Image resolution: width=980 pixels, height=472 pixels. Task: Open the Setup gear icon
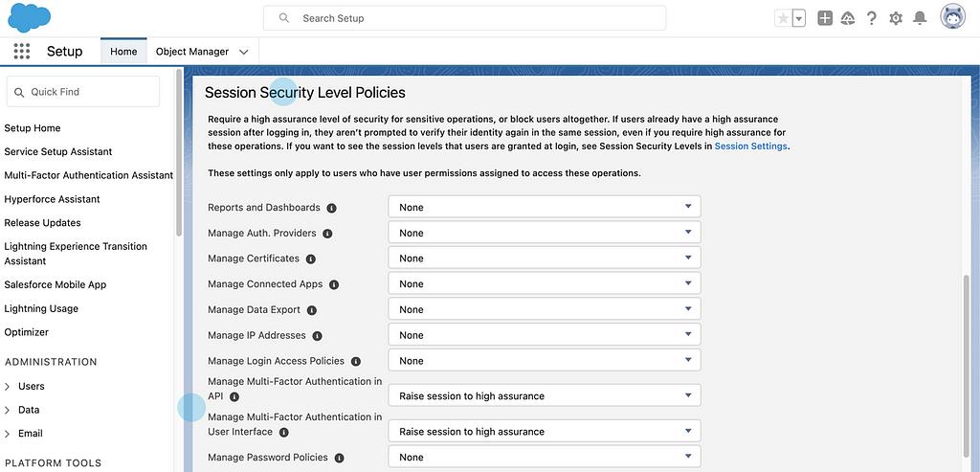(x=896, y=18)
